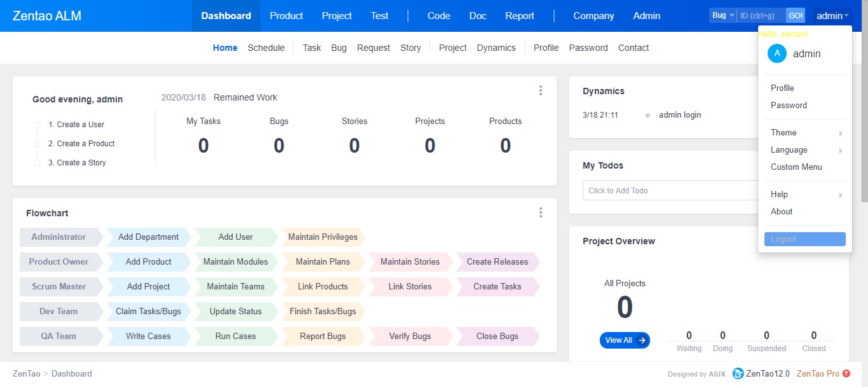868x388 pixels.
Task: Select the step circle beside Create a Story
Action: (x=37, y=163)
